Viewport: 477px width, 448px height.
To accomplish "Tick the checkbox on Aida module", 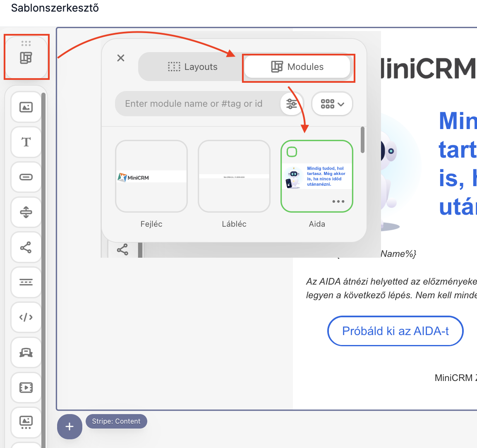I will pos(292,151).
